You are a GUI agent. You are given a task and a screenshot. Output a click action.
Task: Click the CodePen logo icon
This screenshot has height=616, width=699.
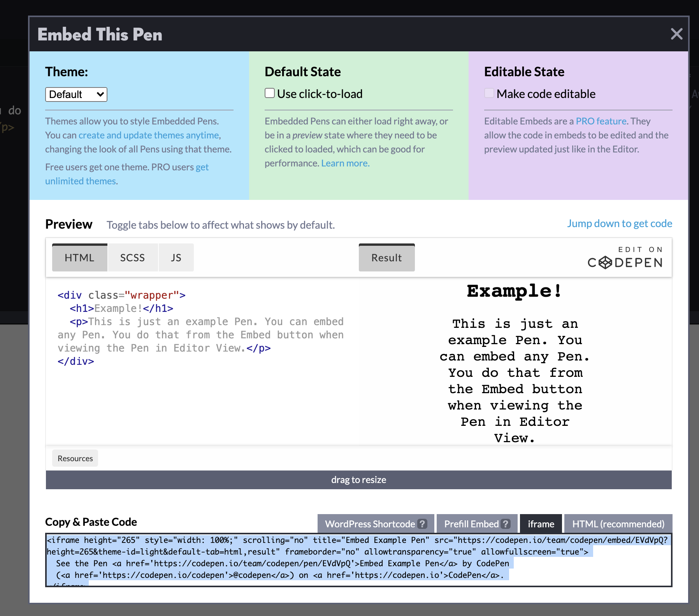[605, 263]
